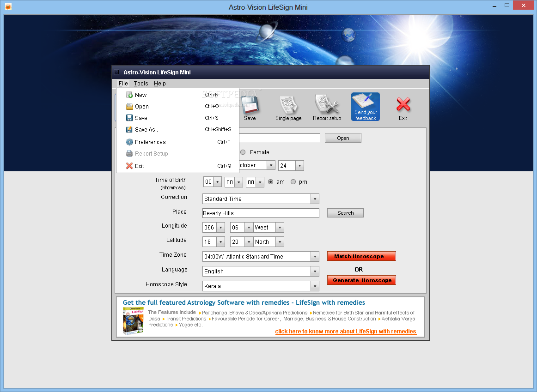Click the name input field beside Open button
This screenshot has height=392, width=537.
(280, 138)
